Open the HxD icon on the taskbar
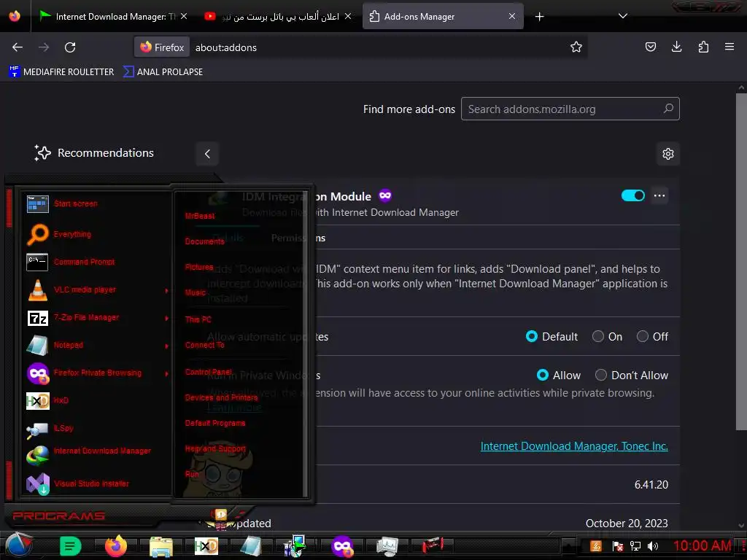The height and width of the screenshot is (560, 747). 206,547
